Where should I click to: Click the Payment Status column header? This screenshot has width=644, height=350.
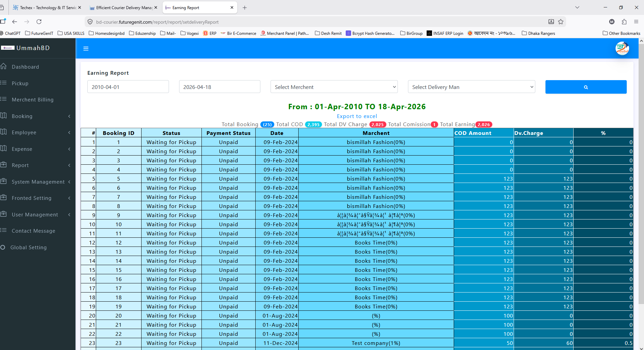229,133
